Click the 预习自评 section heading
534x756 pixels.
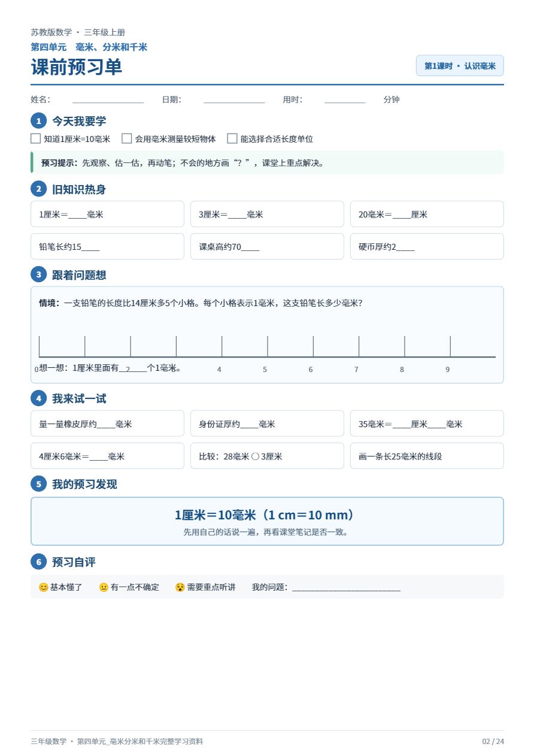click(x=74, y=562)
